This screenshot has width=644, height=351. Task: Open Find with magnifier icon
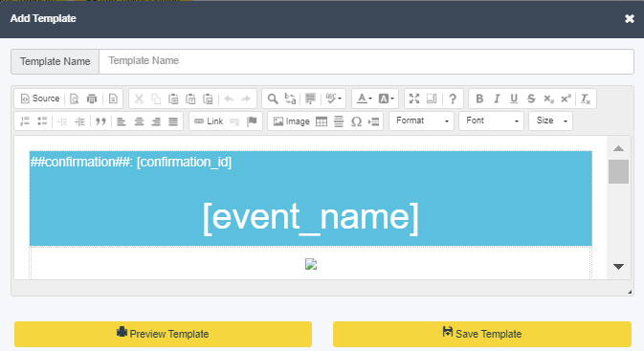tap(273, 99)
